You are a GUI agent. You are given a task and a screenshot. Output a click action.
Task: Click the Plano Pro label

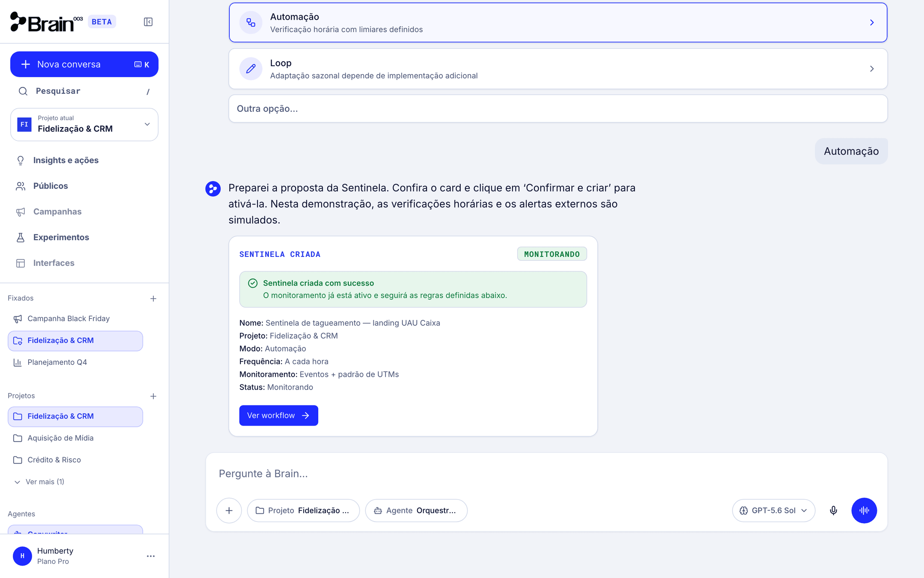(x=53, y=562)
